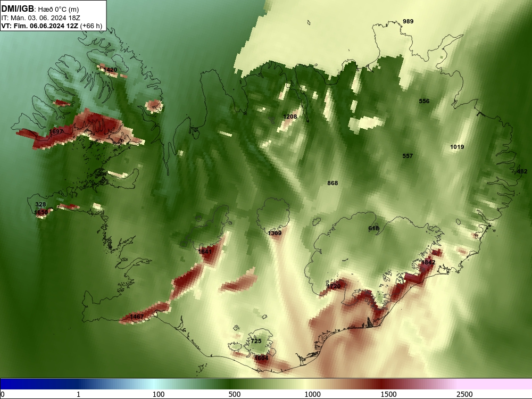The image size is (532, 399).
Task: Click the 868 value label
Action: point(332,183)
